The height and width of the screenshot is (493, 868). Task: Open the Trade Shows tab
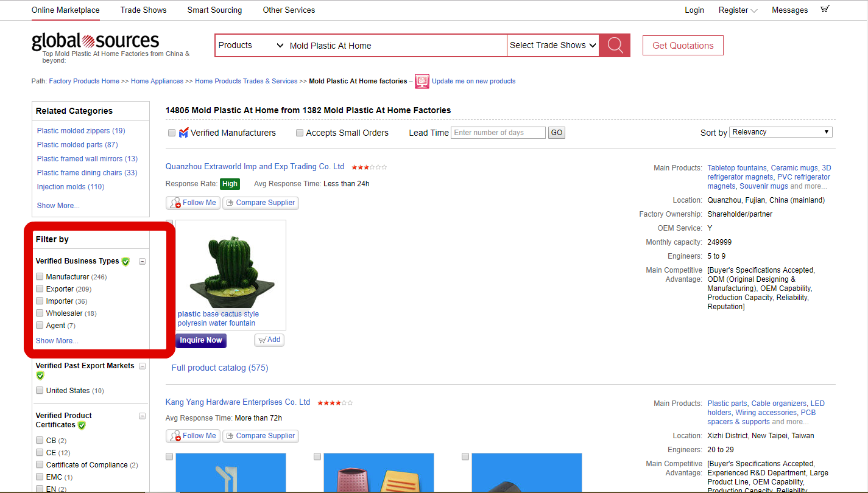point(144,10)
